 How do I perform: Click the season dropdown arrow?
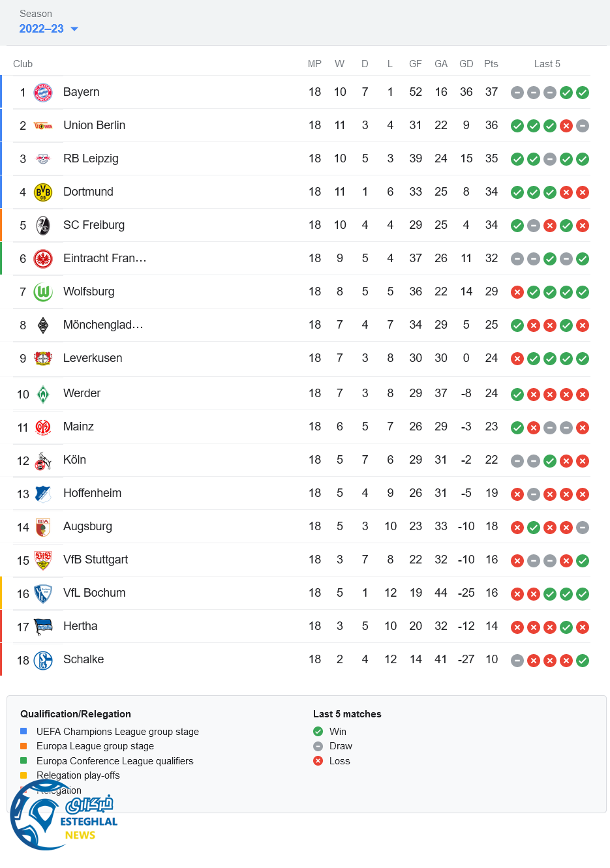tap(74, 29)
